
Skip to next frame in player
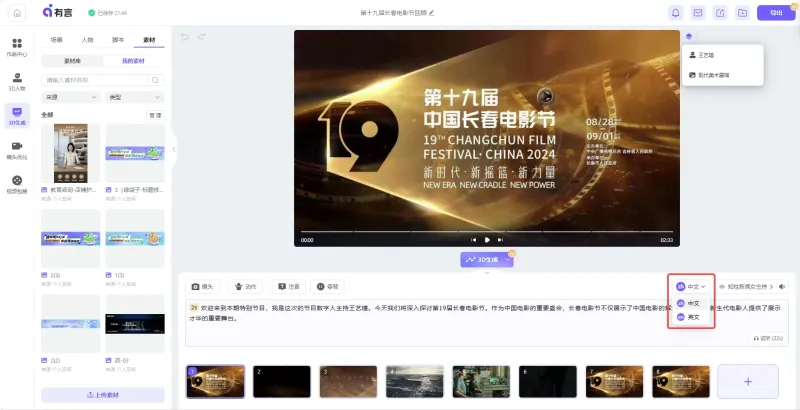[500, 240]
